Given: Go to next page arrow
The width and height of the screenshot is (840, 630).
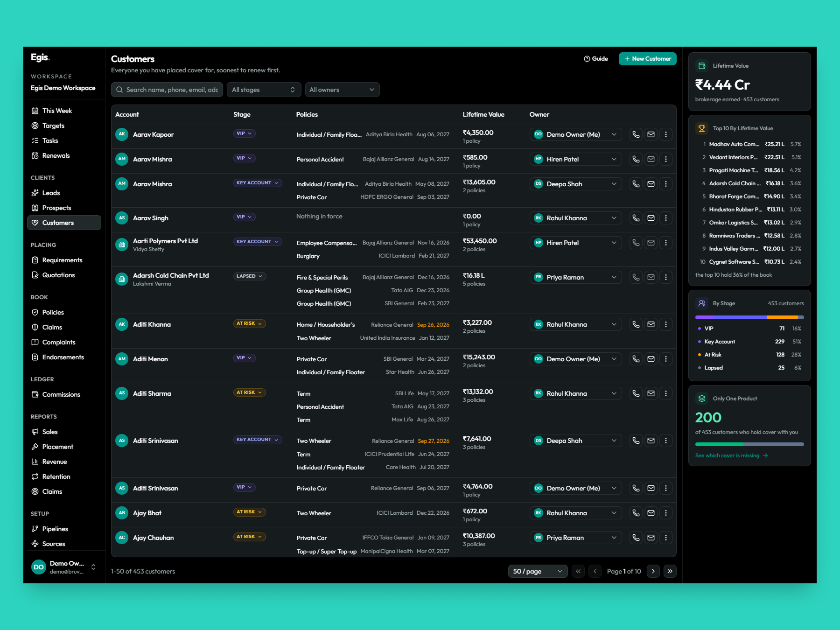Looking at the screenshot, I should pyautogui.click(x=653, y=571).
